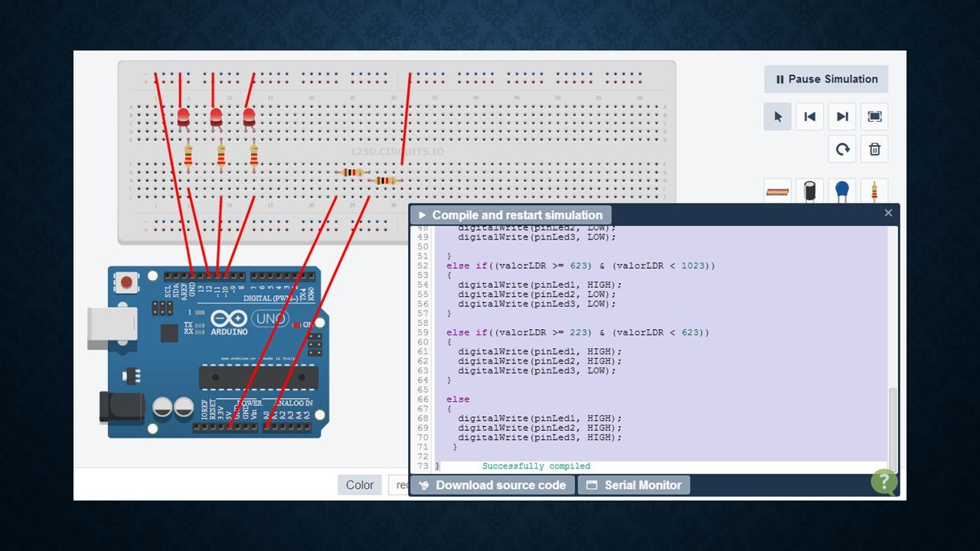Click the Arduino reset button
Viewport: 980px width, 551px height.
click(x=126, y=283)
